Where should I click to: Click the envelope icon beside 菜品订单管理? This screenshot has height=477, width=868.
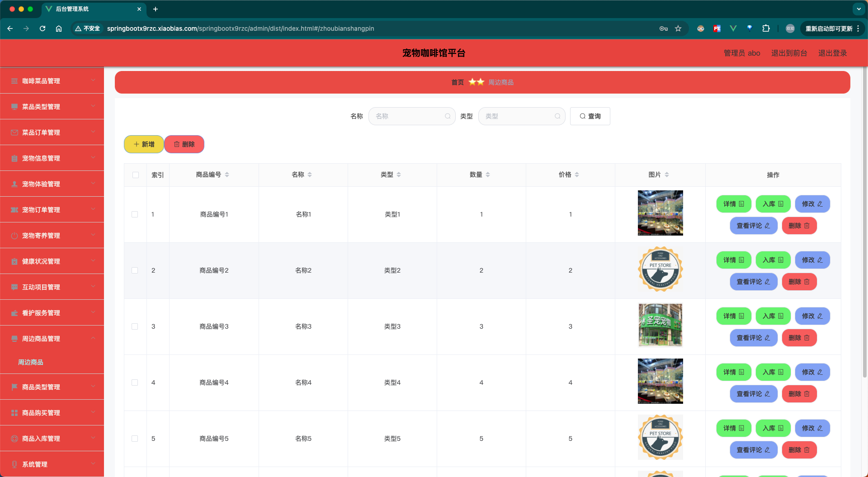(x=14, y=132)
